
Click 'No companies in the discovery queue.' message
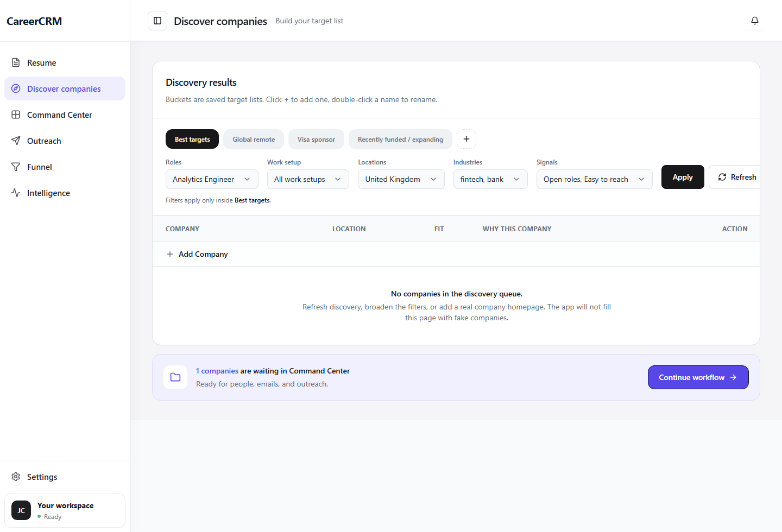click(x=457, y=294)
